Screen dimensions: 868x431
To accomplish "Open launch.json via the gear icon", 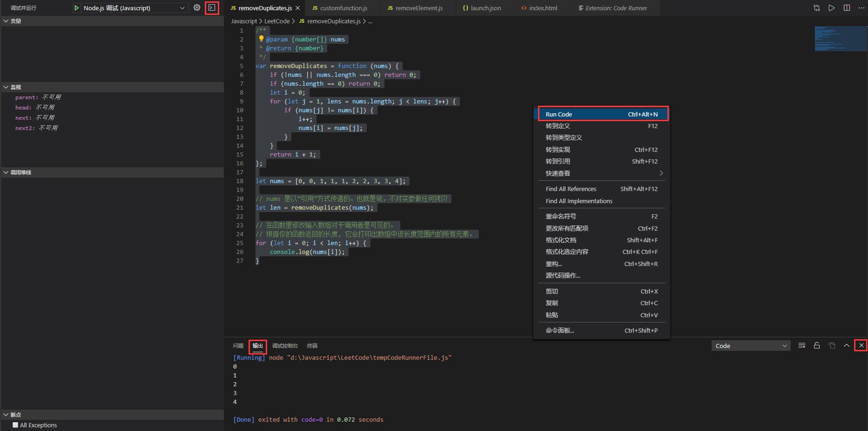I will point(197,8).
